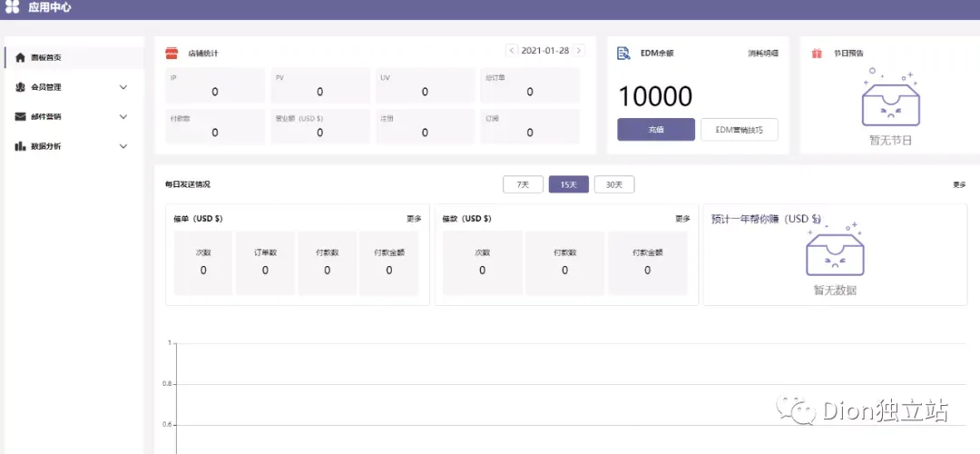Click 更多 in the 催单 card
Image resolution: width=980 pixels, height=454 pixels.
pyautogui.click(x=415, y=219)
